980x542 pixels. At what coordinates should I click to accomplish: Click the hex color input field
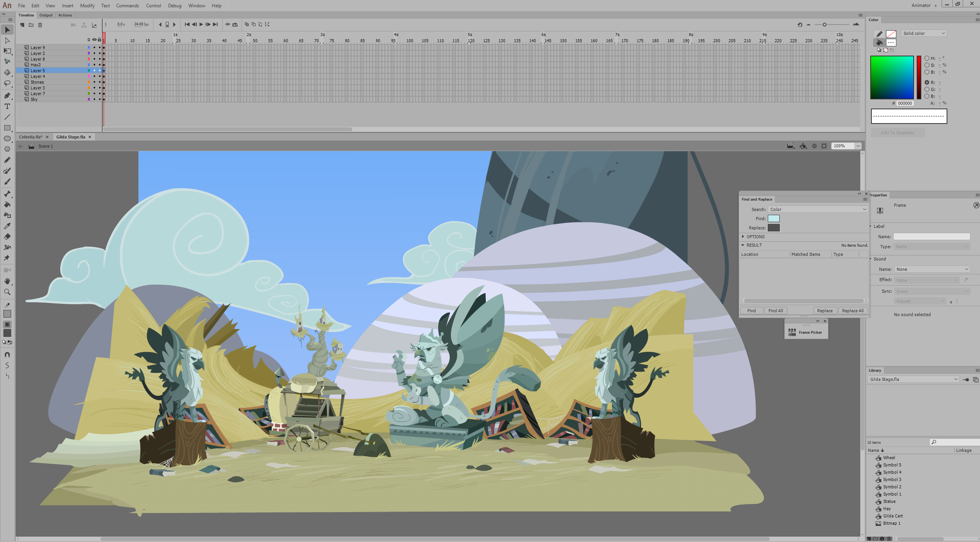[x=905, y=103]
